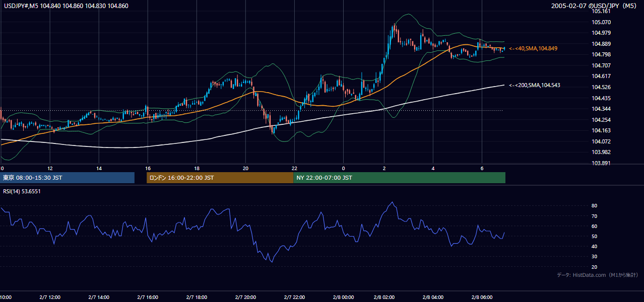This screenshot has width=644, height=302.
Task: Click the 2/8 02:00 bottom time label
Action: click(384, 297)
